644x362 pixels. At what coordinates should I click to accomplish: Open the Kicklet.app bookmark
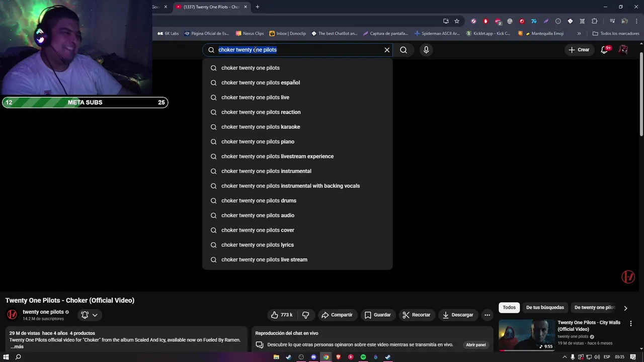click(489, 34)
